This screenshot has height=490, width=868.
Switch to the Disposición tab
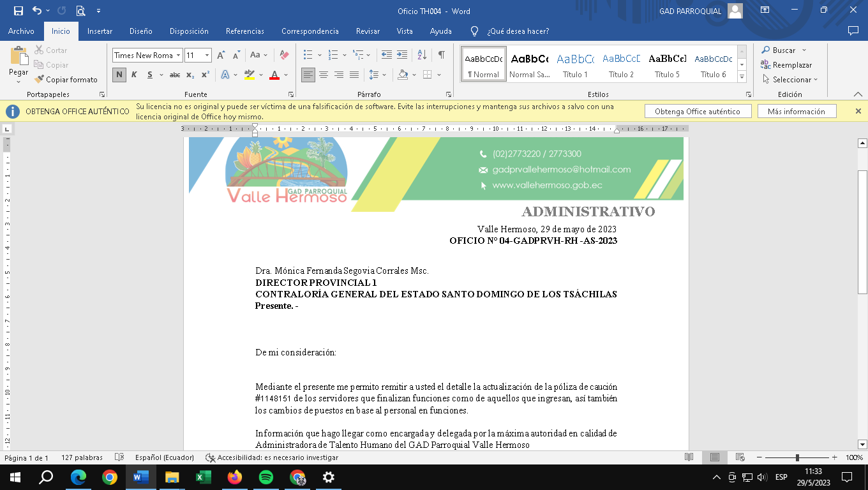point(189,31)
